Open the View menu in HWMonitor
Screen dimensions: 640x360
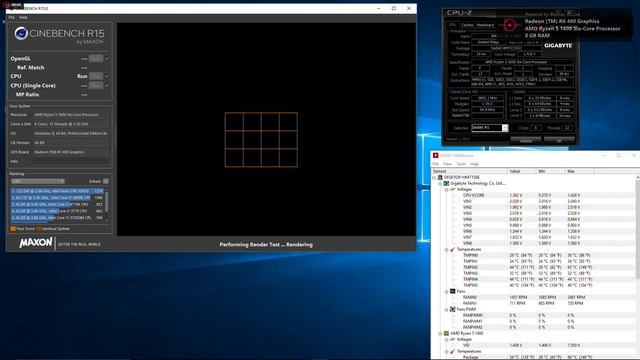pyautogui.click(x=448, y=164)
